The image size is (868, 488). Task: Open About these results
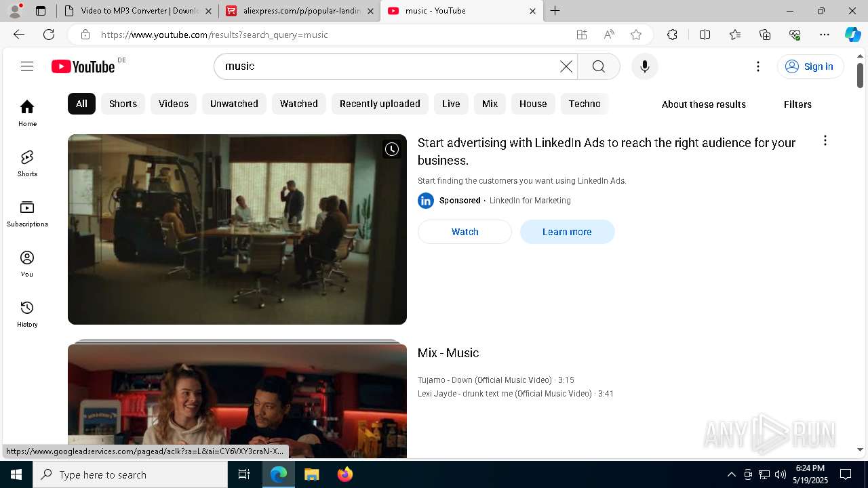(x=703, y=104)
